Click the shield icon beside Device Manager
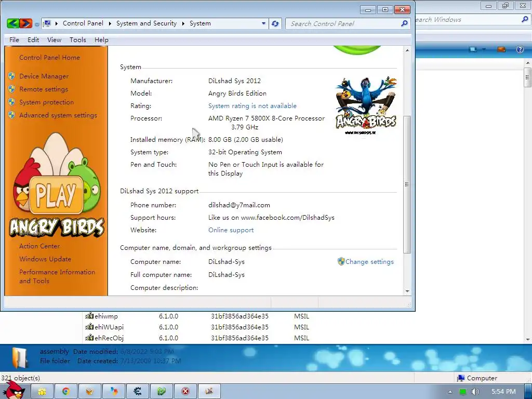The width and height of the screenshot is (532, 399). [x=11, y=76]
